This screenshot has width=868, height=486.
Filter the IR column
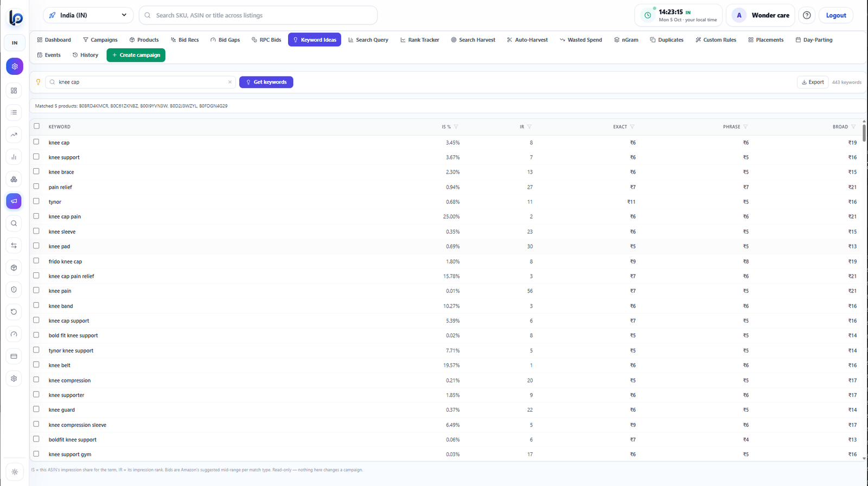529,127
